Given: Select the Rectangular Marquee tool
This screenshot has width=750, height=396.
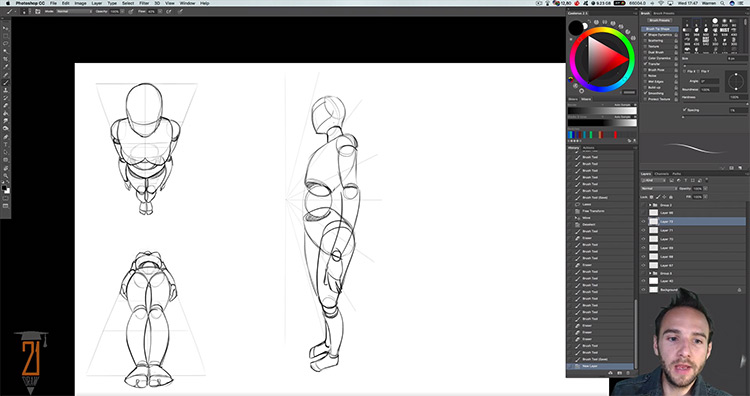Looking at the screenshot, I should pyautogui.click(x=6, y=36).
